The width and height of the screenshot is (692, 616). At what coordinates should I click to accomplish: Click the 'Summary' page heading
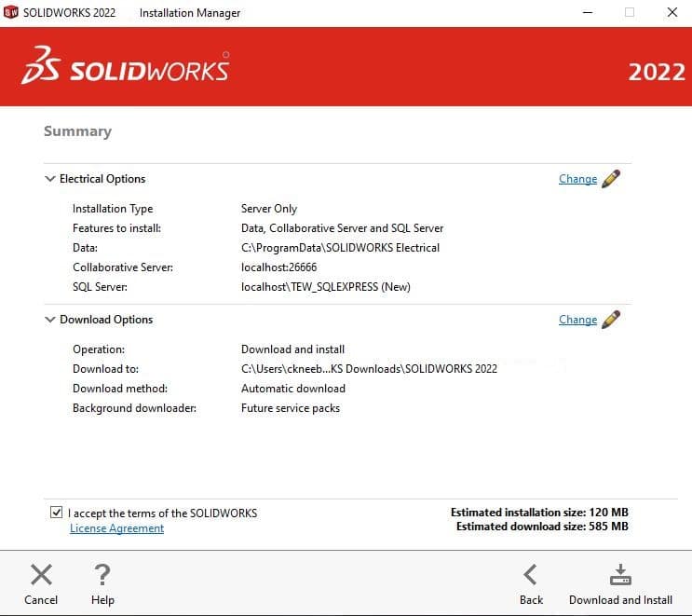(x=77, y=131)
